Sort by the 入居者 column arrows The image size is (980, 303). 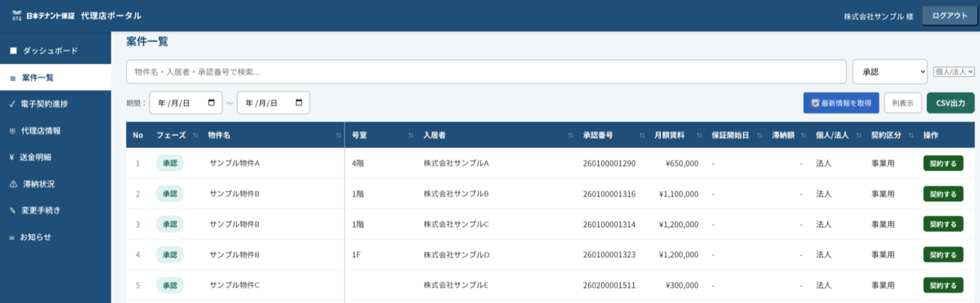pyautogui.click(x=570, y=136)
